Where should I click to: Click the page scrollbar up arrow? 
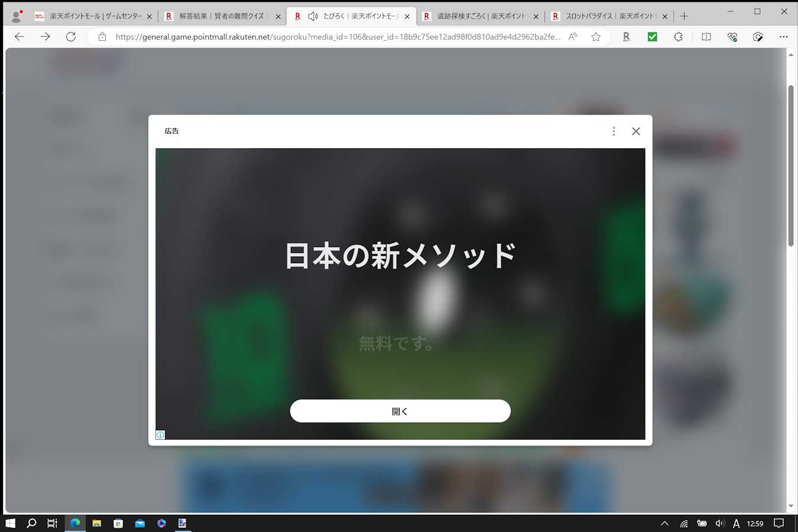791,54
